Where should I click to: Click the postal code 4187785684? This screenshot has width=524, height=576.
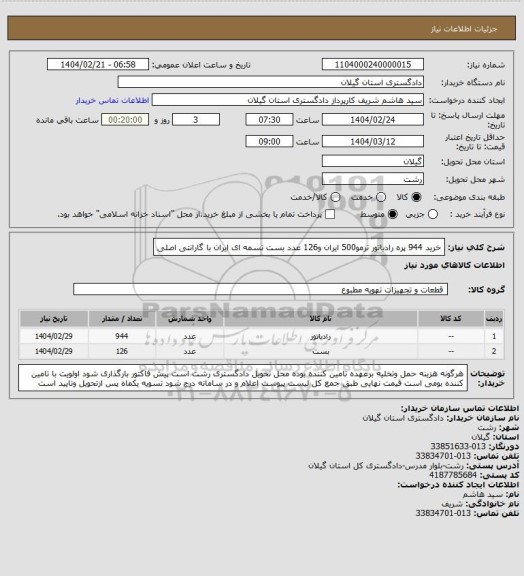[x=453, y=475]
